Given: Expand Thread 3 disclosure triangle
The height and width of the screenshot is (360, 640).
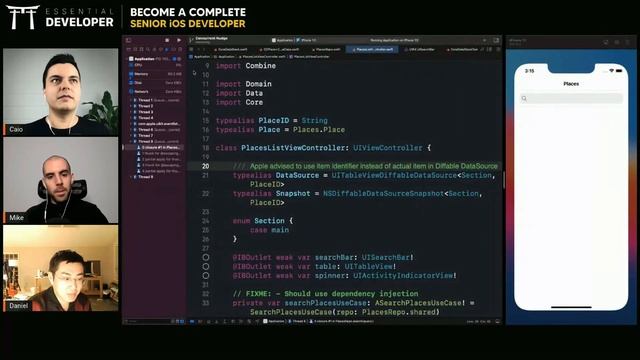Looking at the screenshot, I should (131, 112).
